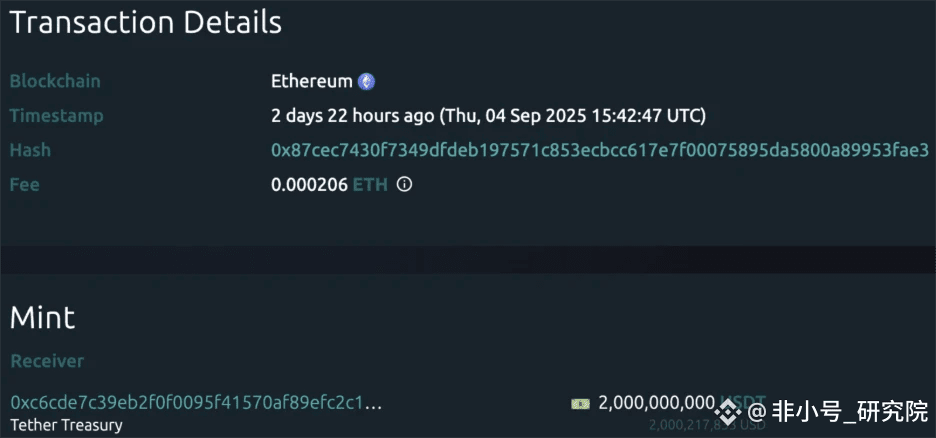936x438 pixels.
Task: Click the ETH currency label
Action: tap(369, 184)
